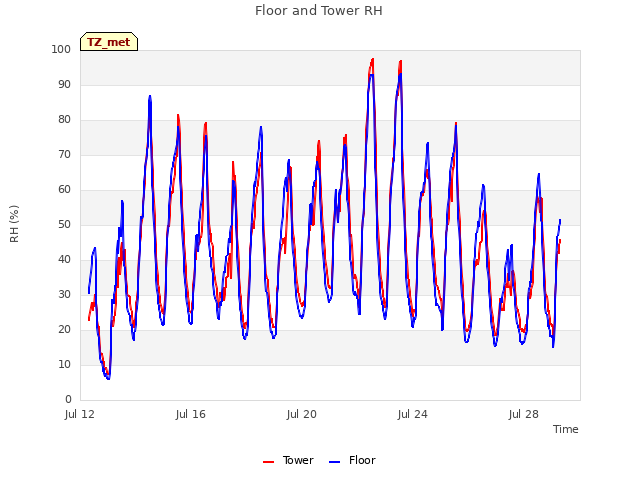
Task: Click the 0 y-axis tick label
Action: pos(68,399)
